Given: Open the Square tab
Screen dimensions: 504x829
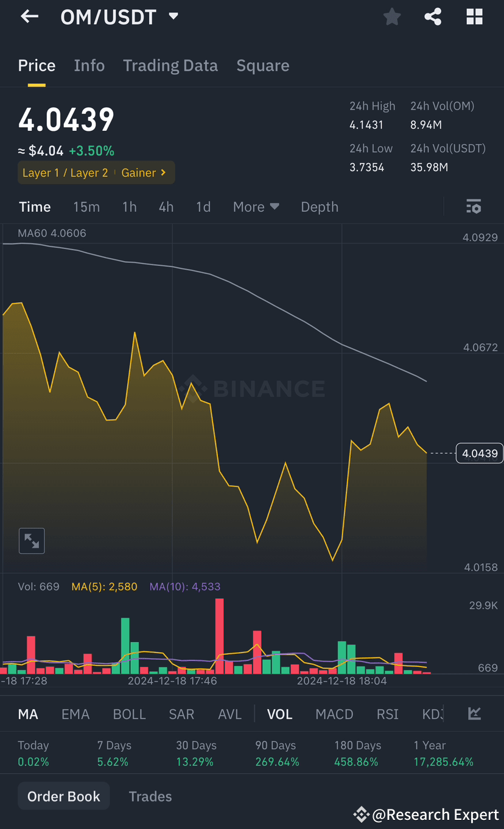Looking at the screenshot, I should [x=263, y=65].
